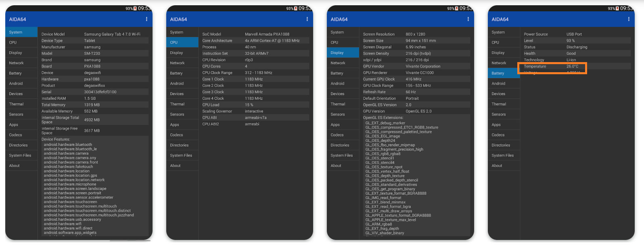Open Display from the System screen sidebar
644x246 pixels.
click(21, 53)
